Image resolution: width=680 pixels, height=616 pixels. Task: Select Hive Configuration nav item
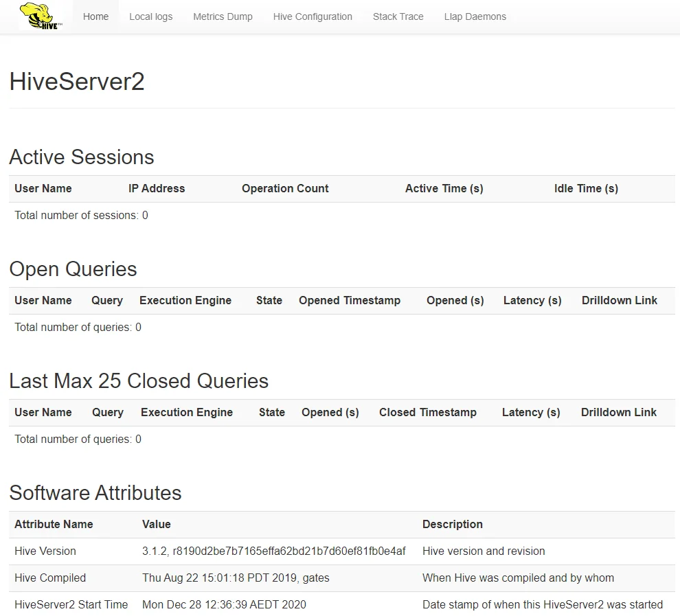click(x=313, y=16)
